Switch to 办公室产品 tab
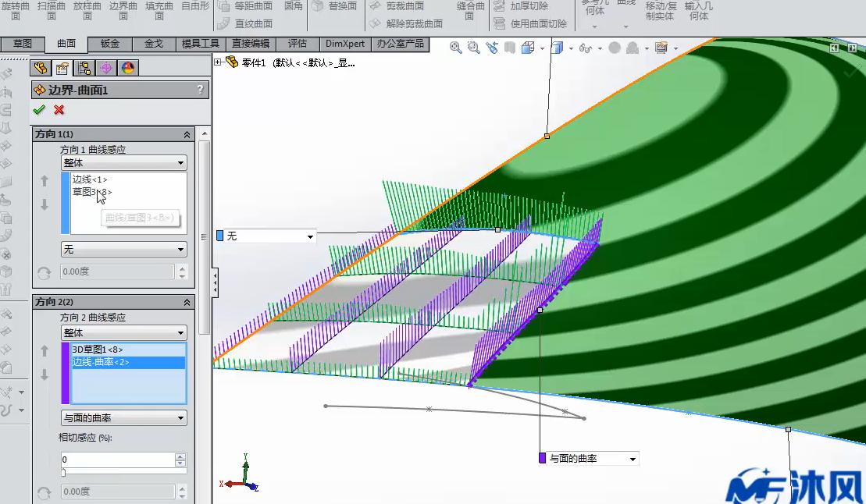The image size is (866, 504). 401,44
